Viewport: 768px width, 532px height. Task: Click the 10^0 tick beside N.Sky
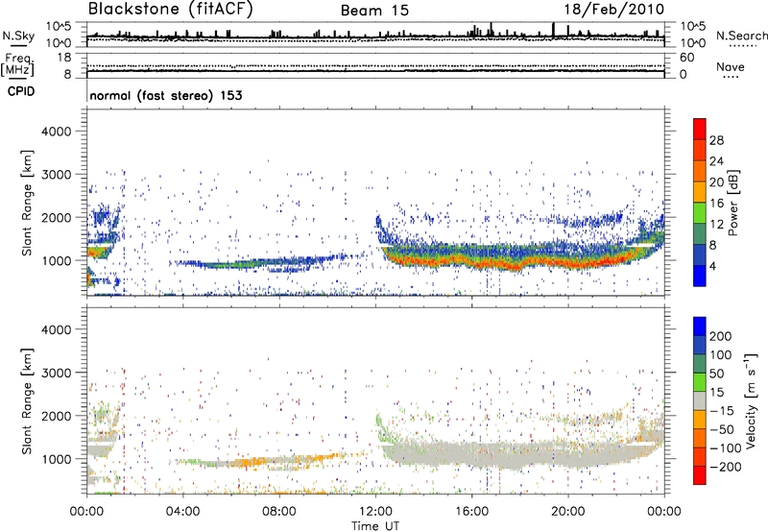click(59, 43)
